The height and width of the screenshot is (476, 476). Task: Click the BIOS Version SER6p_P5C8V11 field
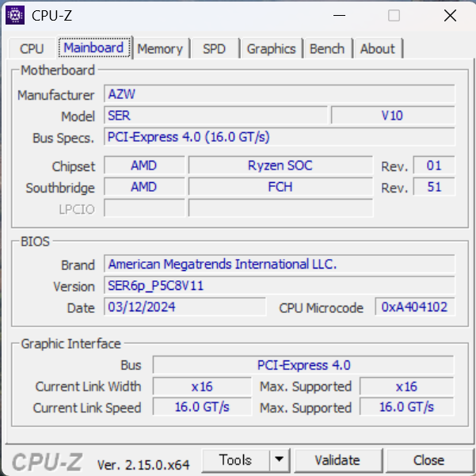pos(280,285)
